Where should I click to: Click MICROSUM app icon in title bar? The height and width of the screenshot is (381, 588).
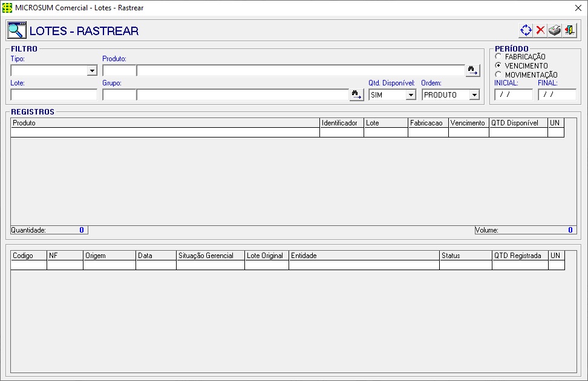coord(7,8)
